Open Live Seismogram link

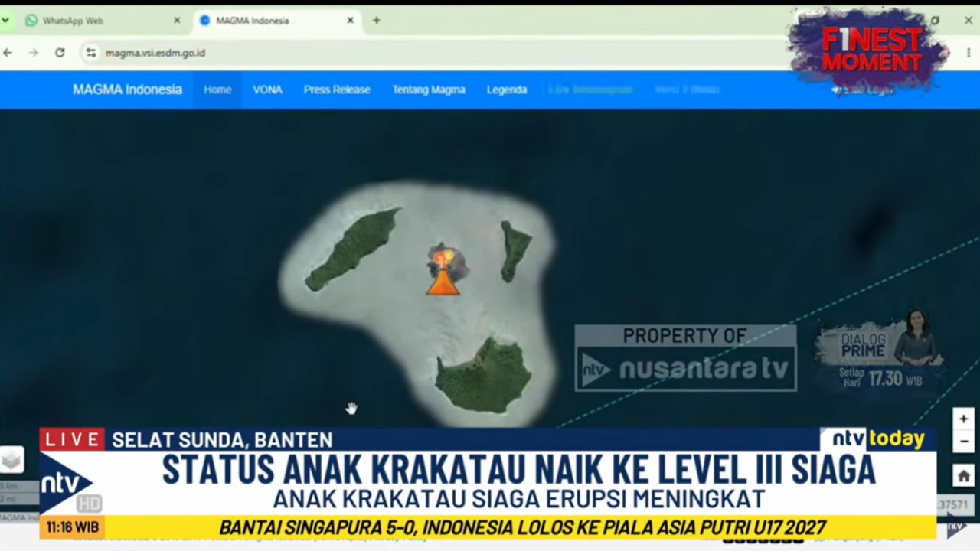point(590,90)
